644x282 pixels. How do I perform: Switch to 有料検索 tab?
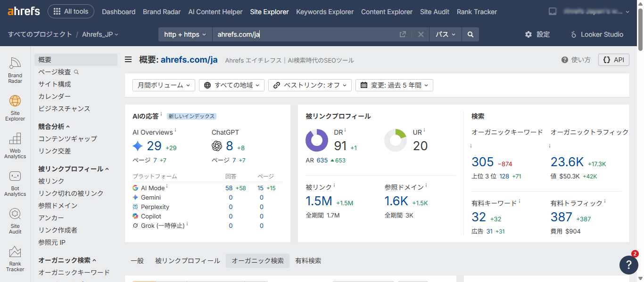(x=308, y=261)
